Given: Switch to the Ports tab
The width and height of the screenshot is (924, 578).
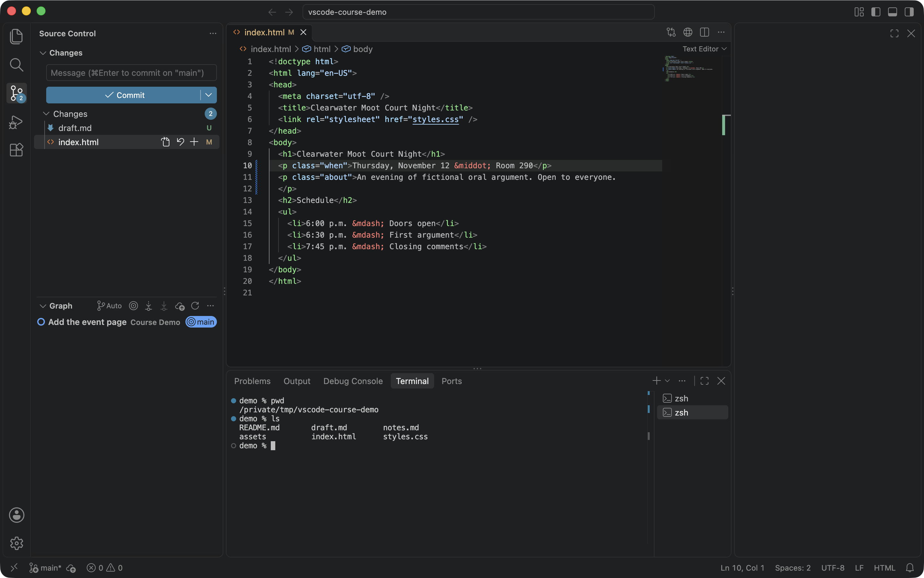Looking at the screenshot, I should pos(451,381).
